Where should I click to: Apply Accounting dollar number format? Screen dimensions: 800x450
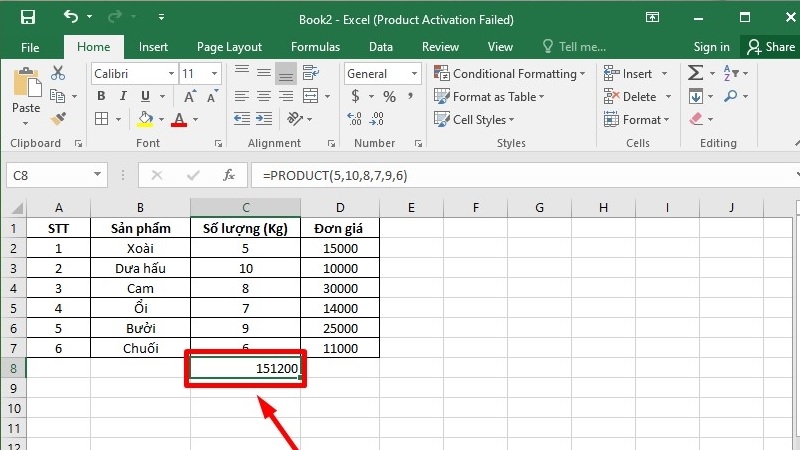tap(356, 96)
